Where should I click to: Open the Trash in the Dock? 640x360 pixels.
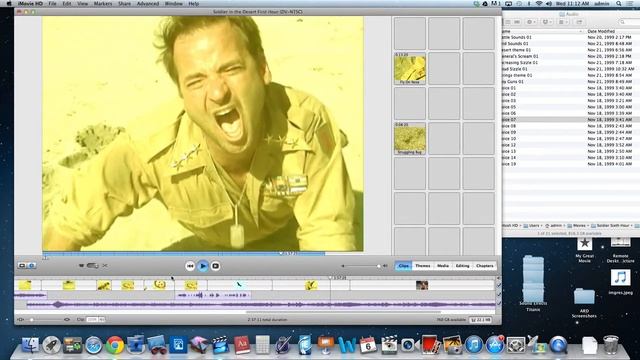611,345
